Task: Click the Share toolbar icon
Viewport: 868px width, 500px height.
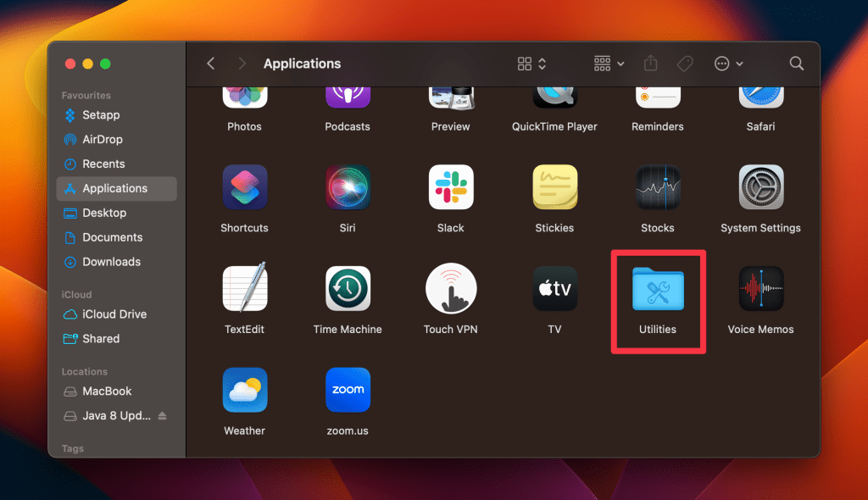Action: point(650,63)
